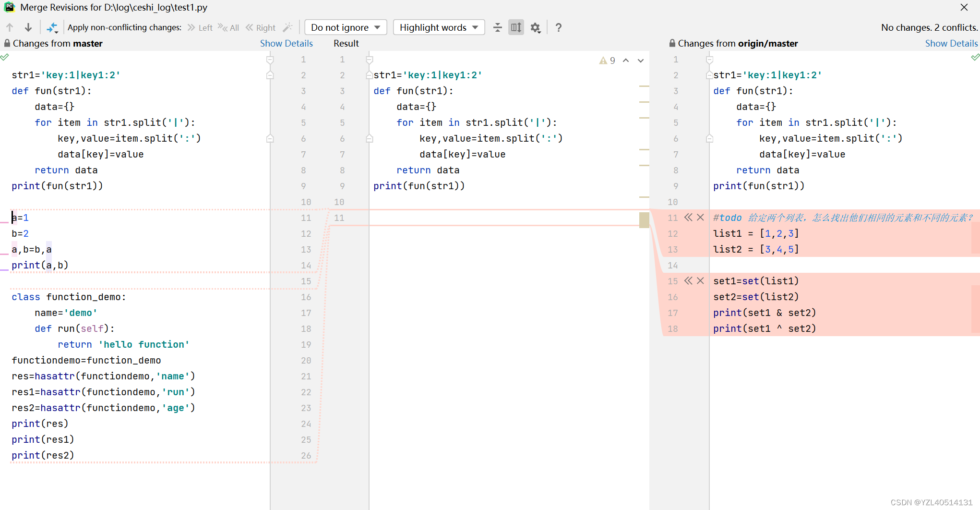Screen dimensions: 980x510
Task: Accept right change at line 11
Action: click(688, 218)
